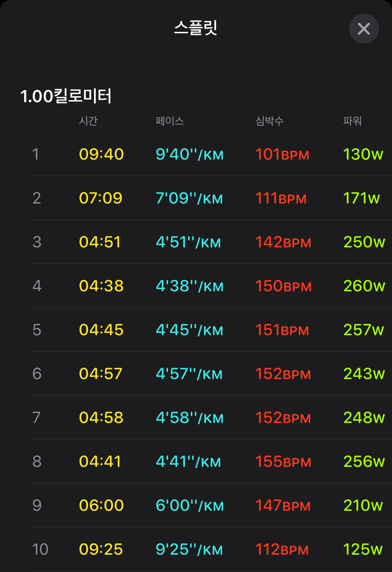The height and width of the screenshot is (572, 392).
Task: Select split time 04:38
Action: 101,286
